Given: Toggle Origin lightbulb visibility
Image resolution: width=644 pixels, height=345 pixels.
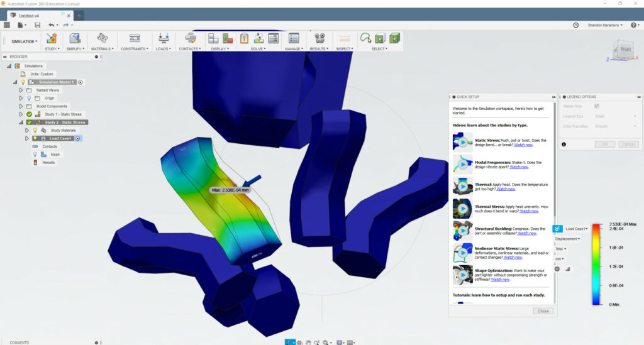Looking at the screenshot, I should pyautogui.click(x=29, y=98).
